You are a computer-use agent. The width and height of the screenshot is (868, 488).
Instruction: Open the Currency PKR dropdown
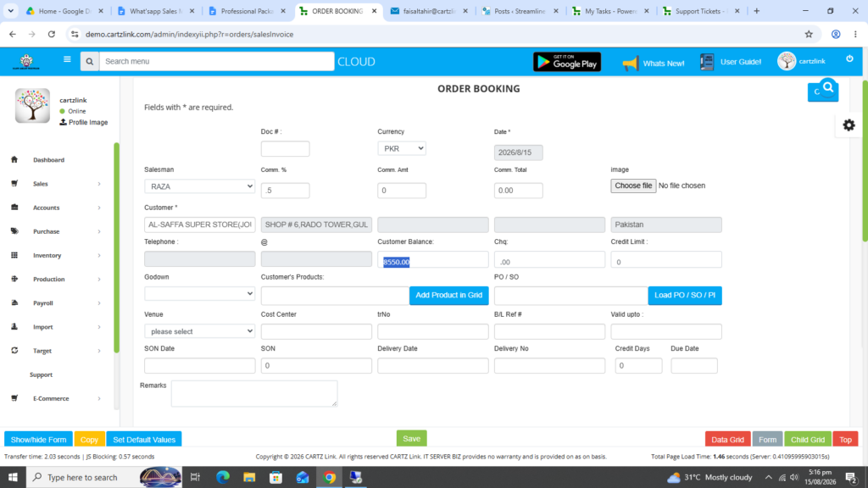[401, 148]
